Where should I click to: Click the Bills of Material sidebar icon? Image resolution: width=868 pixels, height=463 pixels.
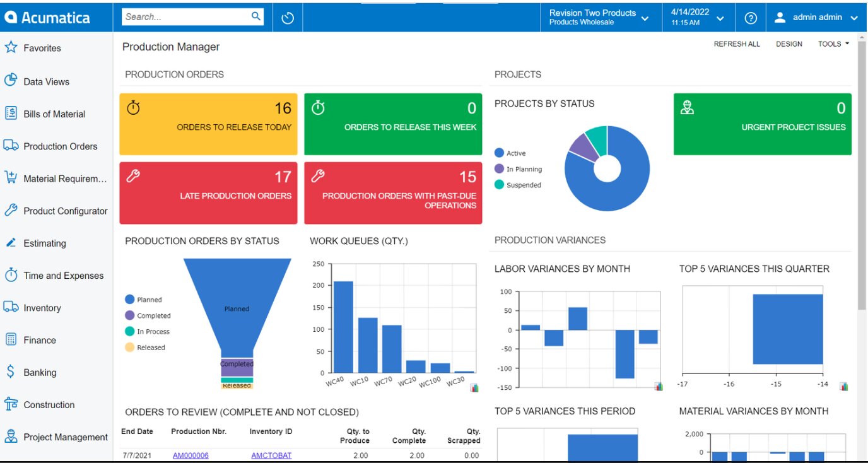click(x=11, y=114)
